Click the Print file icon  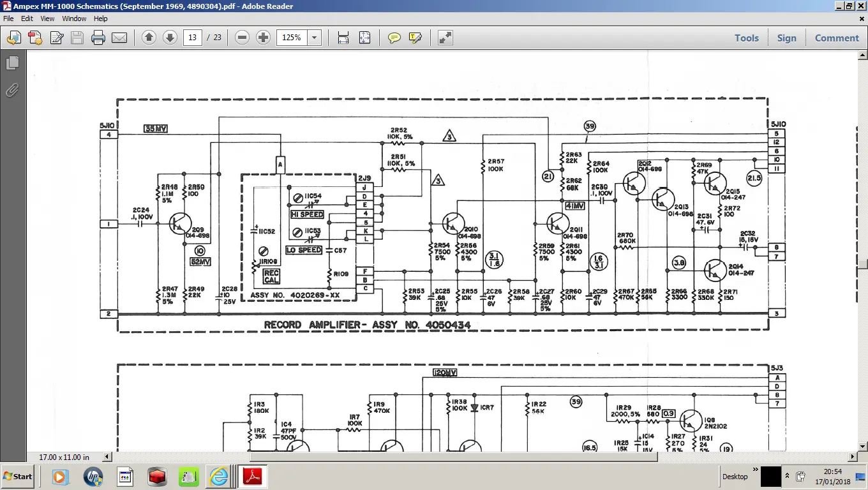click(x=98, y=38)
